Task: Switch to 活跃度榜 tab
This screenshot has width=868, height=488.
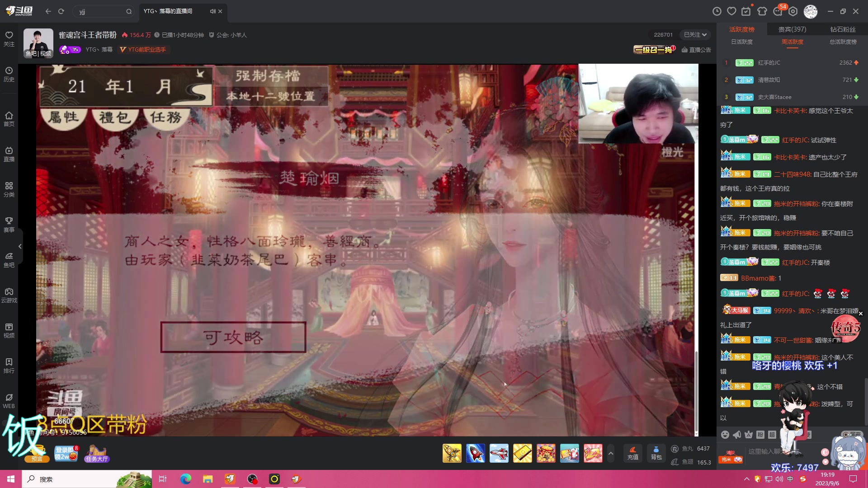Action: (742, 29)
